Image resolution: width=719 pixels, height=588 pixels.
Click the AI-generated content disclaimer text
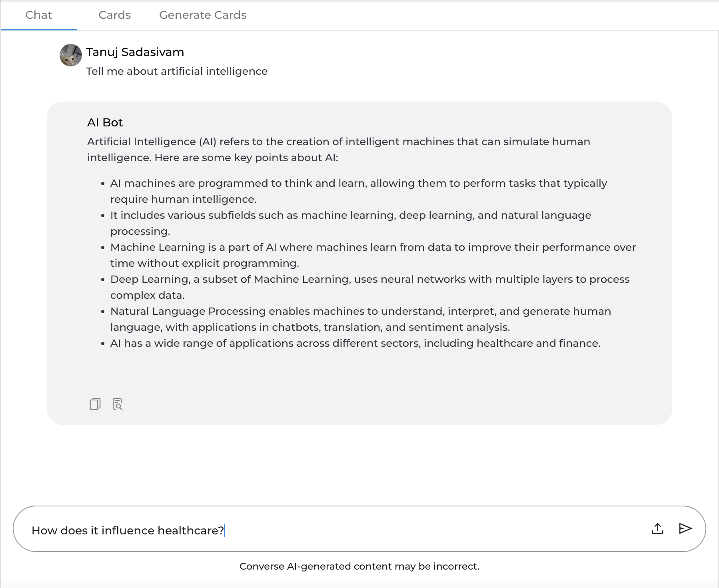[x=359, y=566]
